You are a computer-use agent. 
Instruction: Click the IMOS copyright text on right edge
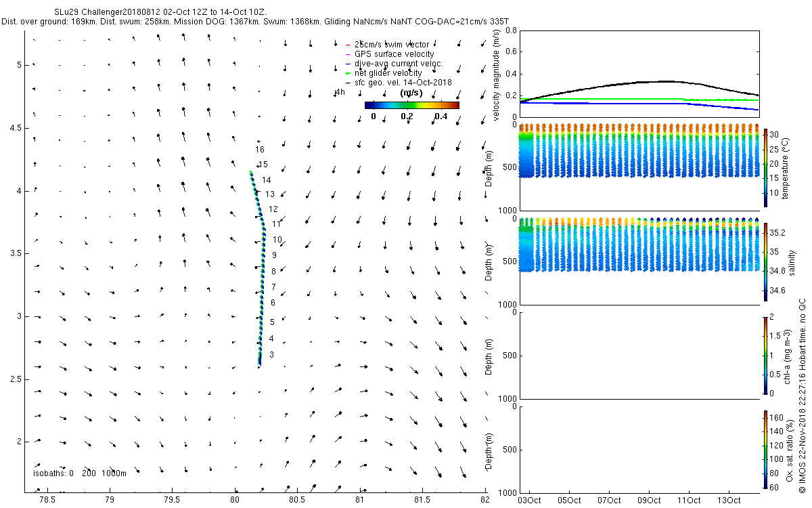point(802,396)
